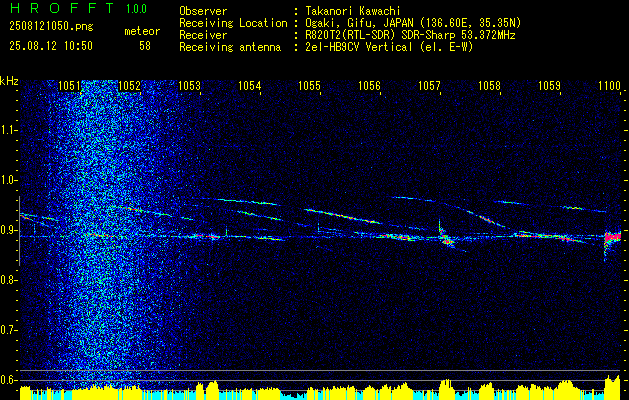
Task: Click the Receiving antenna label
Action: coord(230,47)
